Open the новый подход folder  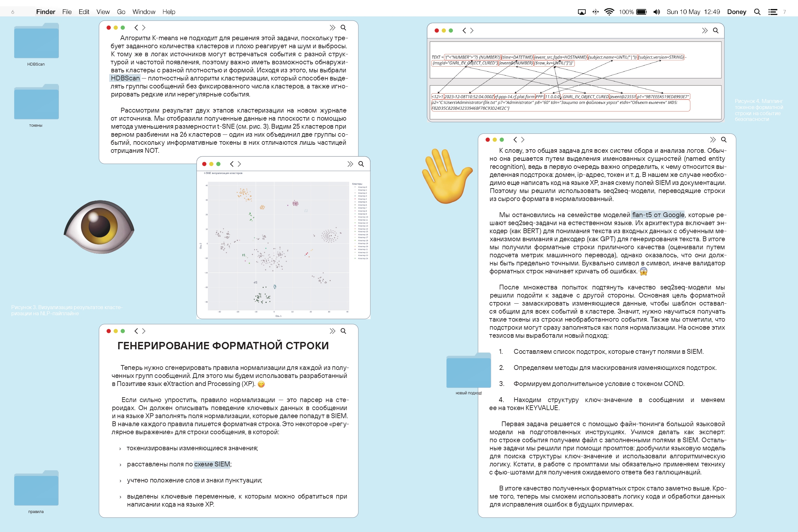click(x=469, y=371)
